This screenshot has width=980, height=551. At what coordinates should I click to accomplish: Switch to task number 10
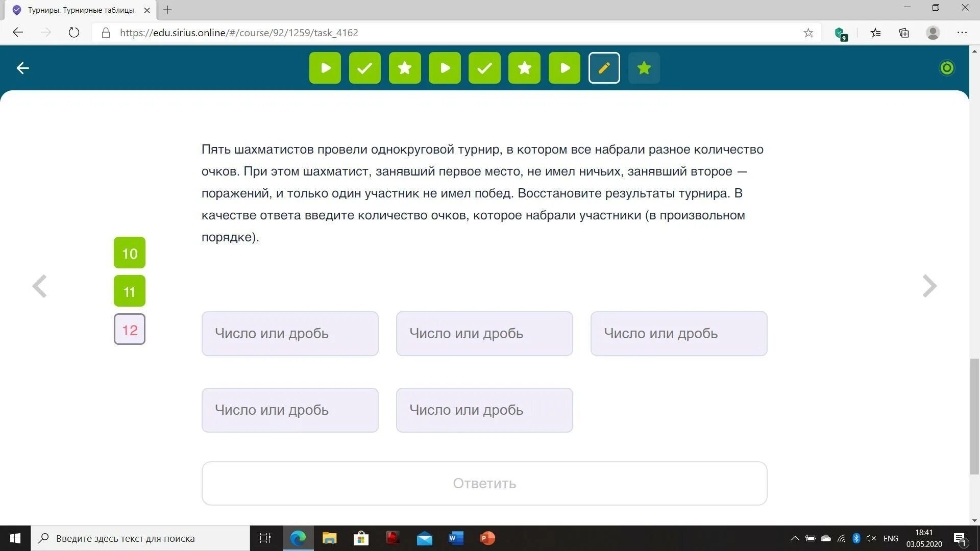pyautogui.click(x=129, y=253)
